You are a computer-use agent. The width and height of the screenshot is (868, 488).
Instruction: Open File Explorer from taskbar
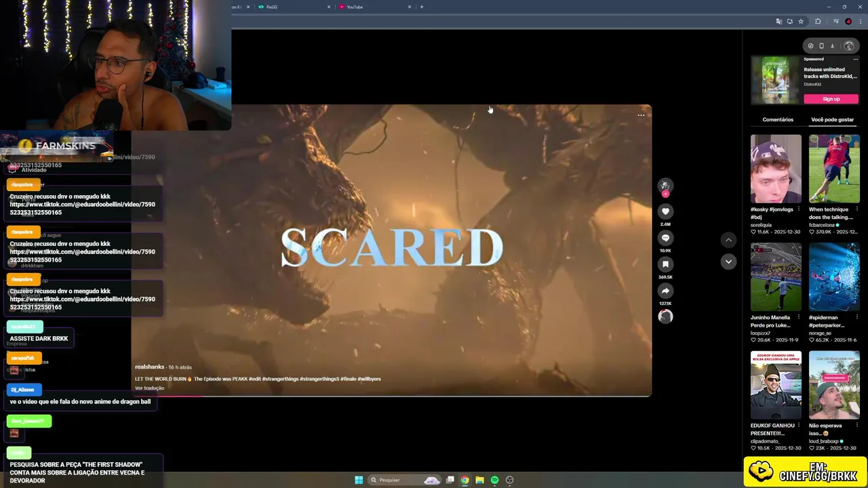479,480
